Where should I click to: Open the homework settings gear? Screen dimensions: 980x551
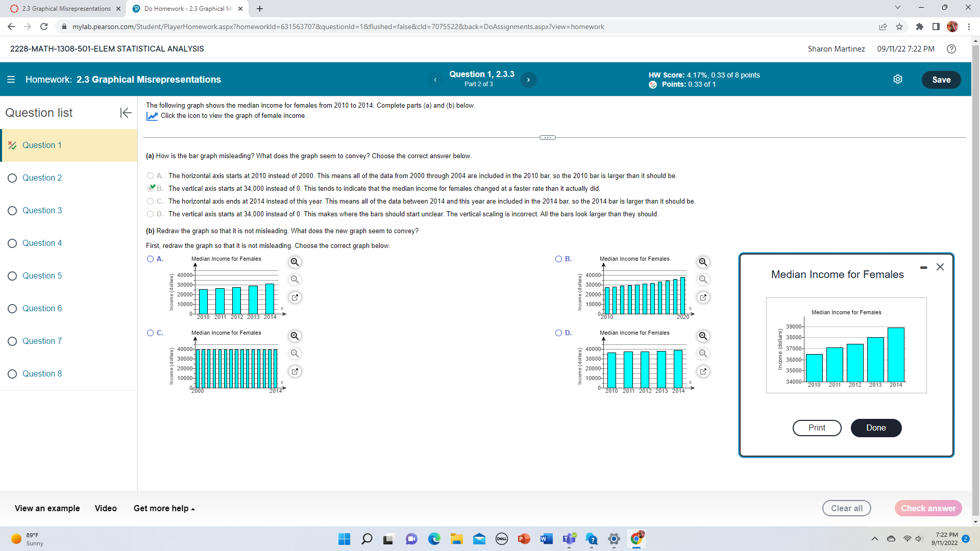pos(898,79)
